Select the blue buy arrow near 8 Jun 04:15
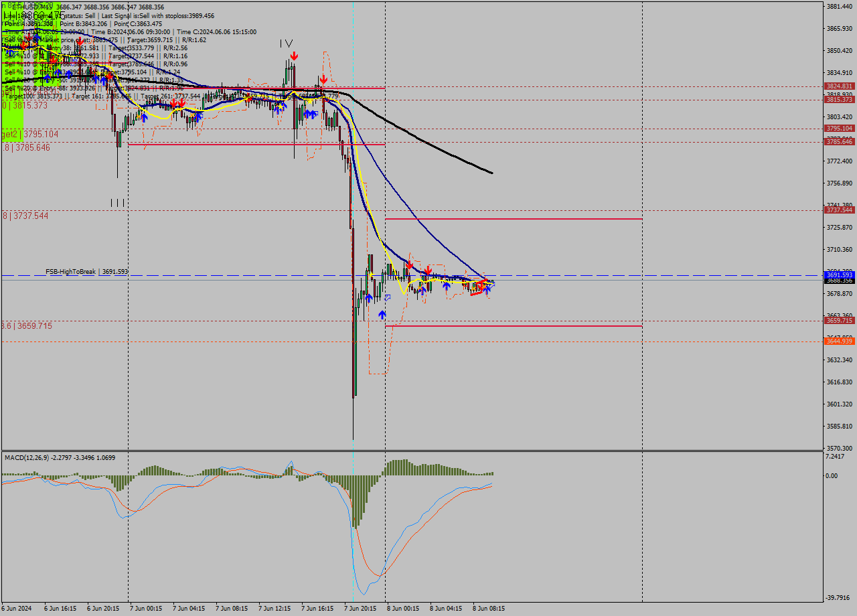The height and width of the screenshot is (616, 857). pos(446,286)
